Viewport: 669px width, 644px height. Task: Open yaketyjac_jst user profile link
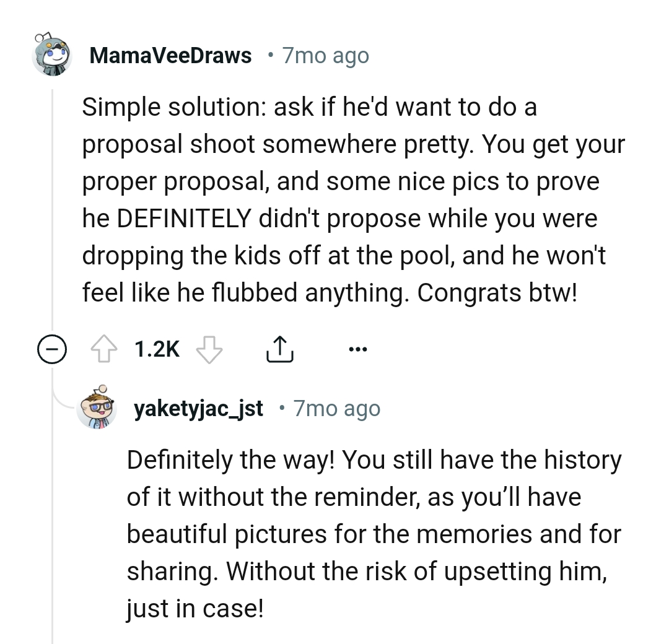tap(198, 409)
